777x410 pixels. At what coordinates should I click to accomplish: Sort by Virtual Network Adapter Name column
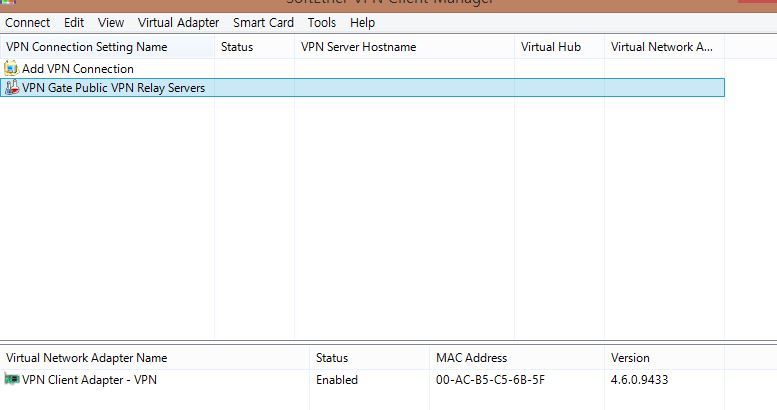pos(155,357)
